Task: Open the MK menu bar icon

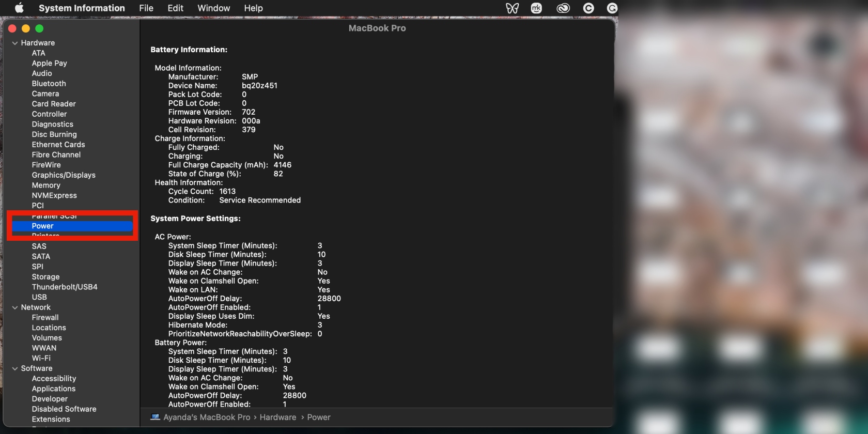Action: pos(537,8)
